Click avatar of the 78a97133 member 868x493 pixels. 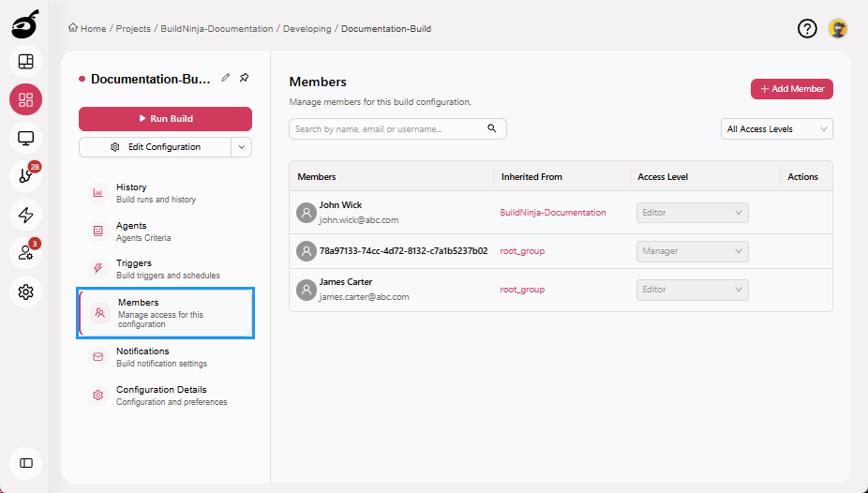[x=307, y=251]
